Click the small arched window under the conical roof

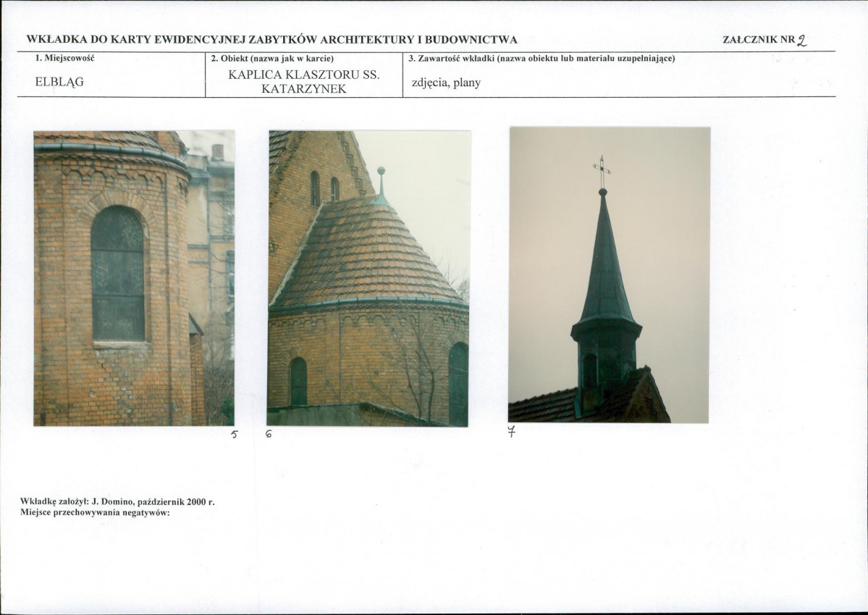pos(298,381)
